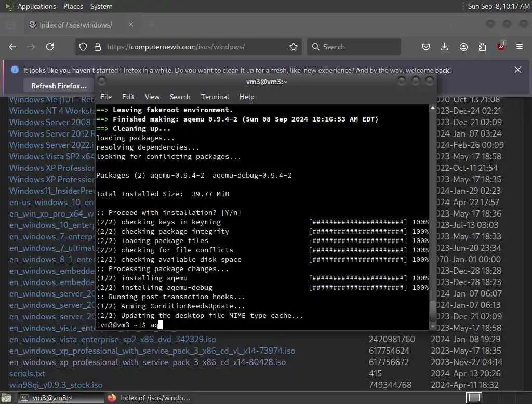
Task: Open the terminal Search menu
Action: click(x=180, y=97)
